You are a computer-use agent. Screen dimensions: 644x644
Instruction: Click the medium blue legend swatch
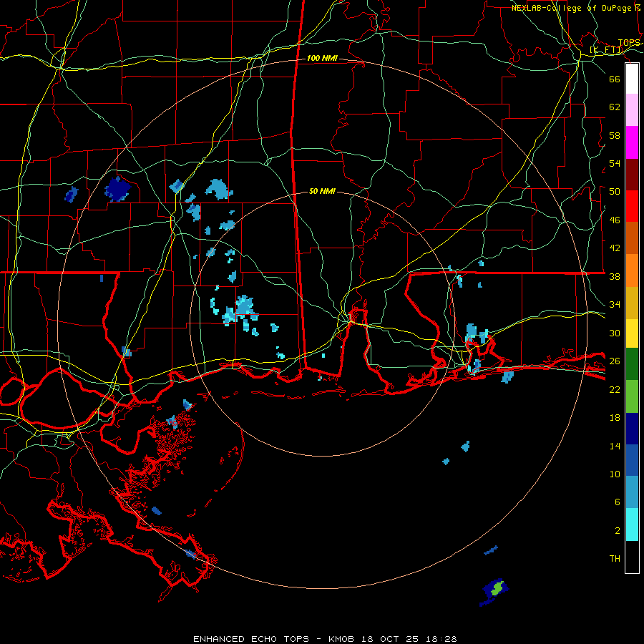click(632, 460)
